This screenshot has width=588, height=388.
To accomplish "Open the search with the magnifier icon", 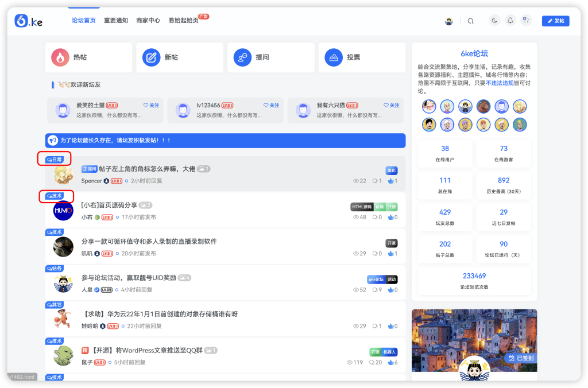I will point(470,20).
